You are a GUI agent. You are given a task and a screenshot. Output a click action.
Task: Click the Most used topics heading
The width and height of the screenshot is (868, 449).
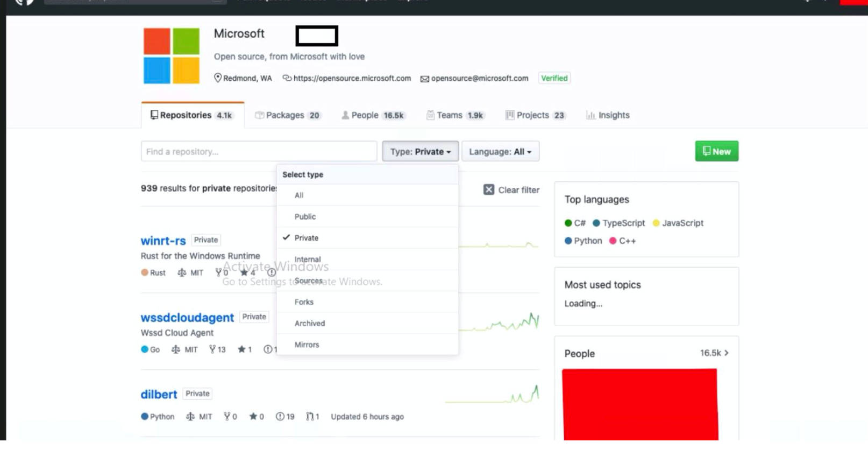603,285
